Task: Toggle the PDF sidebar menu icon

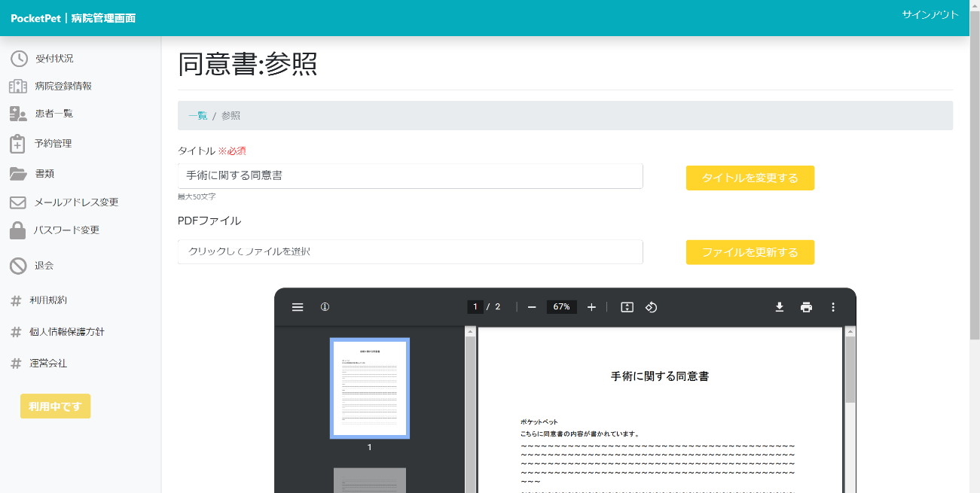Action: coord(298,307)
